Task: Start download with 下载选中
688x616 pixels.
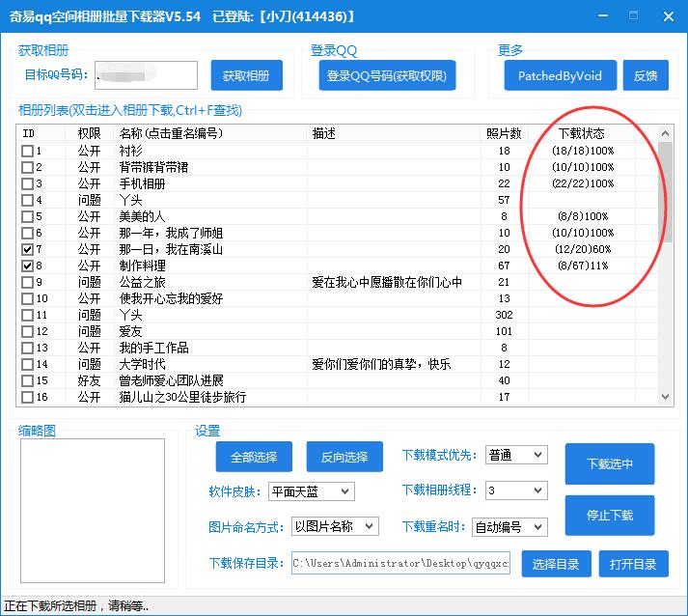Action: [609, 463]
